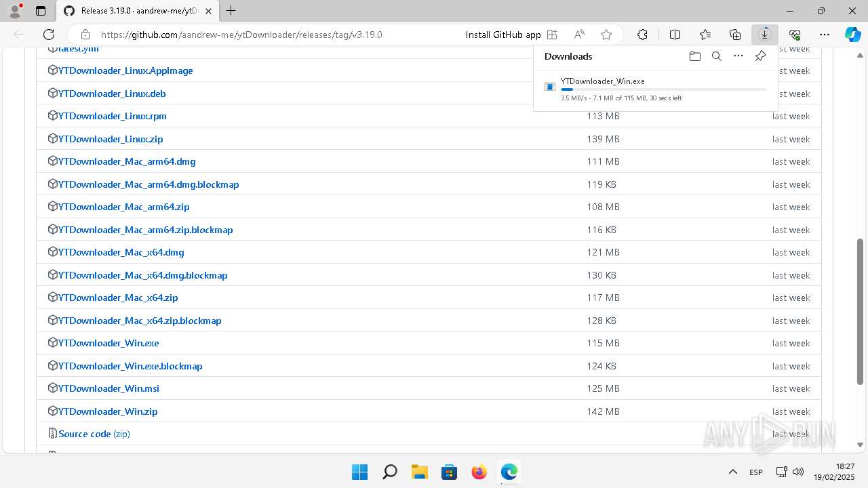Open the Extensions puzzle icon
This screenshot has height=488, width=868.
point(642,35)
